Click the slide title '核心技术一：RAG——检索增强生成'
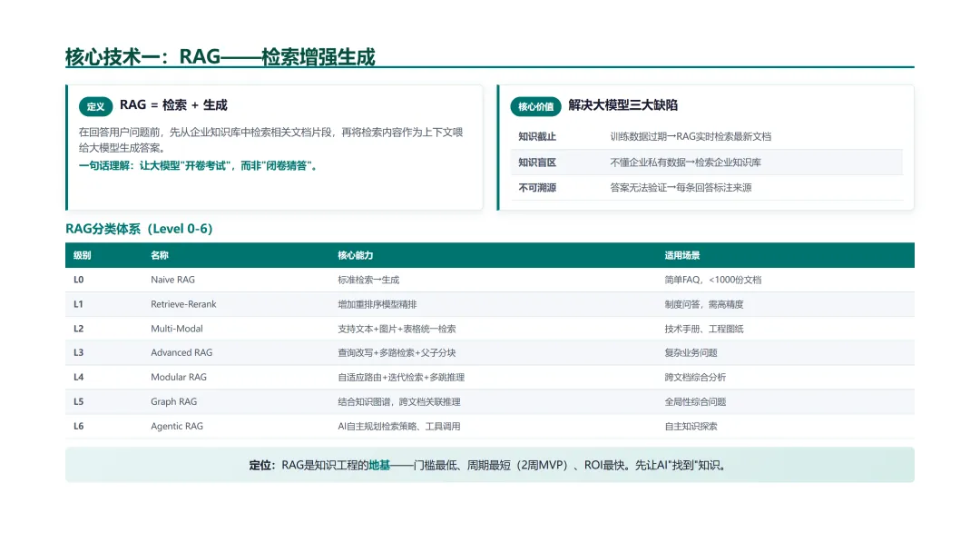 click(220, 57)
